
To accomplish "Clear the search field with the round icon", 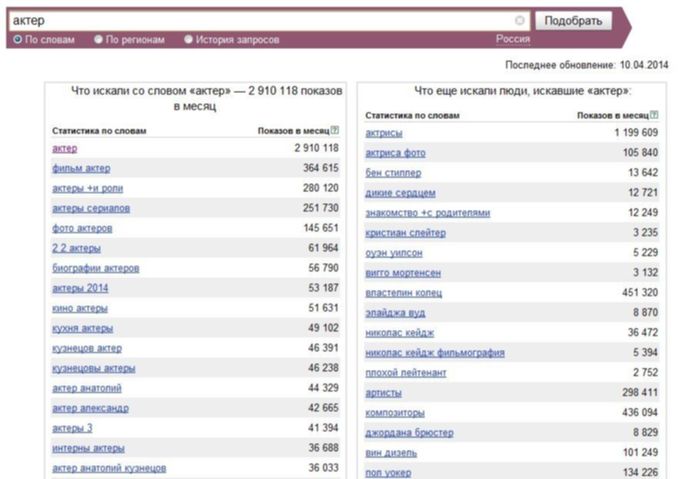I will point(520,20).
